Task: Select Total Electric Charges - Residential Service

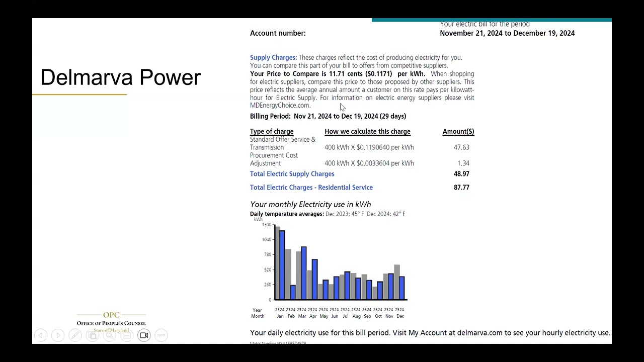Action: (x=311, y=188)
